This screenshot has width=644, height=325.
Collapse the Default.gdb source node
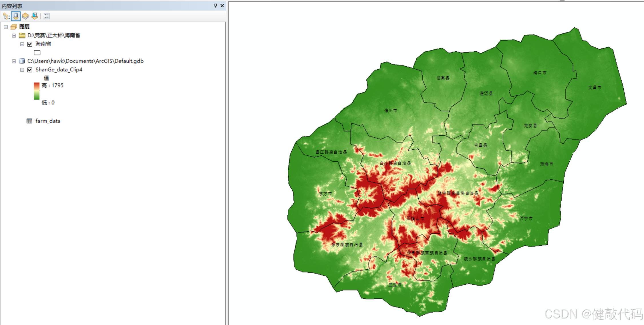[x=14, y=61]
